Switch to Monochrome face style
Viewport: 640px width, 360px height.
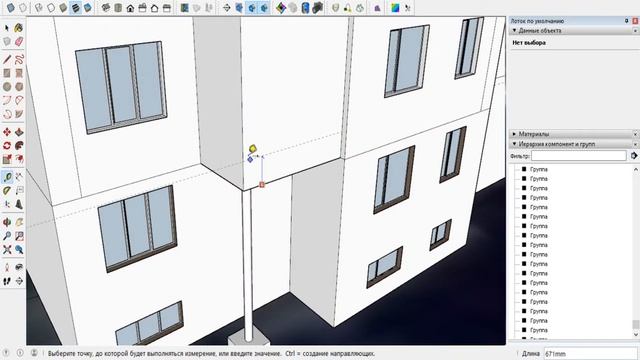coord(87,7)
